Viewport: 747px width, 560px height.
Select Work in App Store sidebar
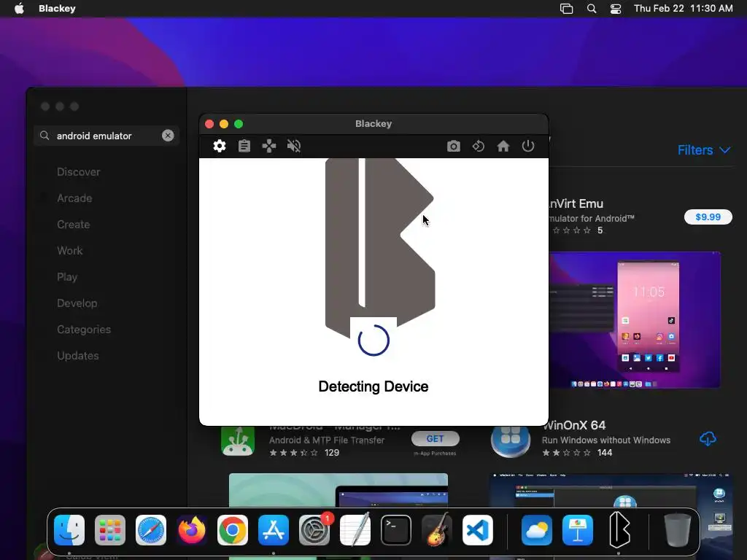click(69, 251)
